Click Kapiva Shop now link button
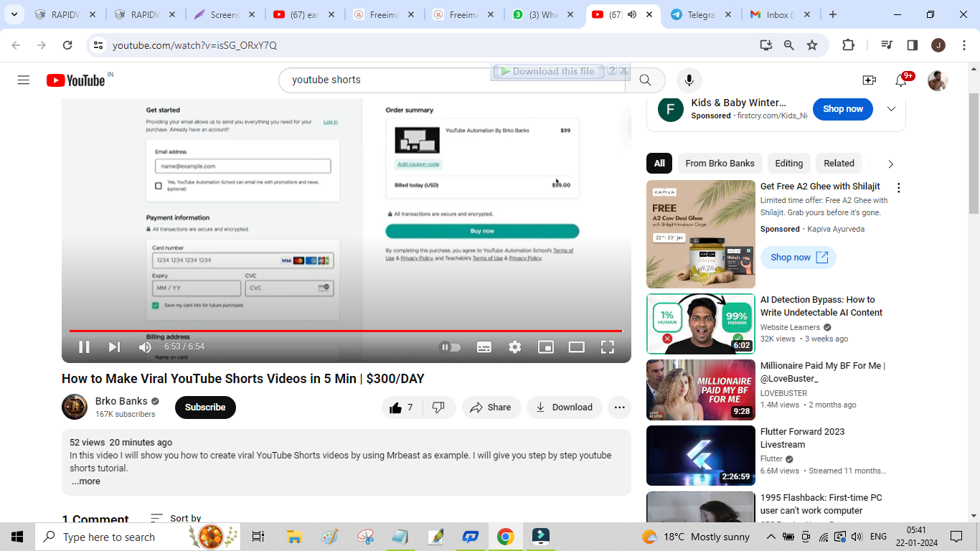The width and height of the screenshot is (980, 551). tap(798, 258)
